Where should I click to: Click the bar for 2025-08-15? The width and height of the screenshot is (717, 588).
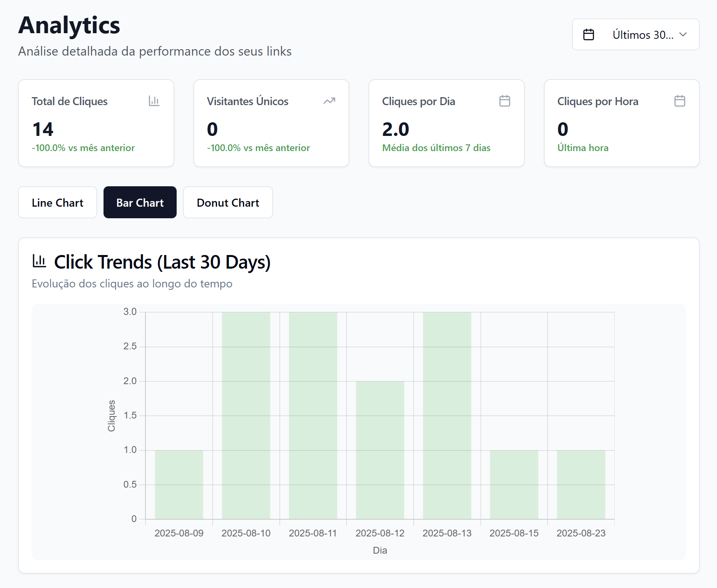click(x=514, y=484)
